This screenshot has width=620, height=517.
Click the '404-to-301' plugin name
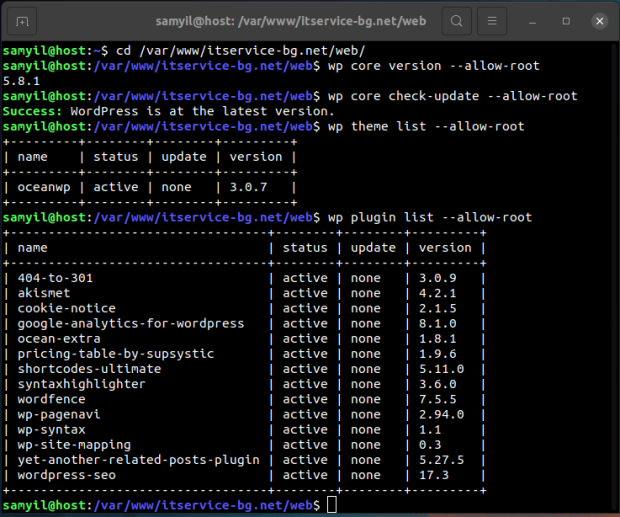55,278
